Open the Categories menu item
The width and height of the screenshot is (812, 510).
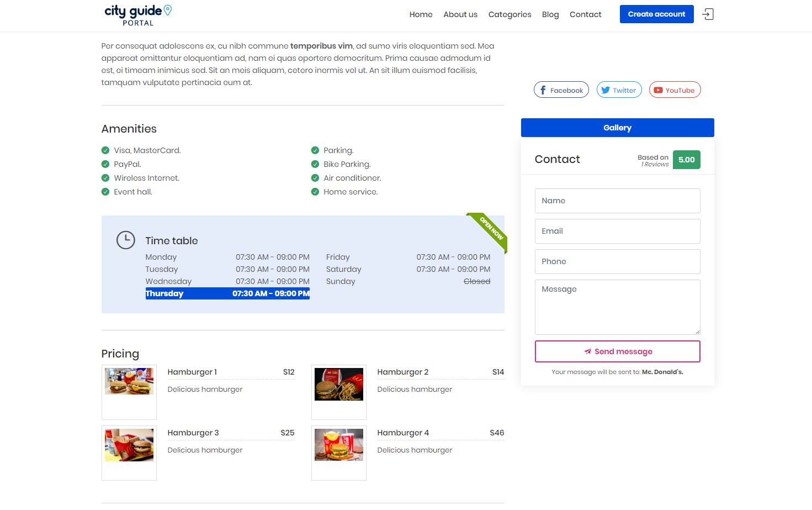pyautogui.click(x=510, y=14)
